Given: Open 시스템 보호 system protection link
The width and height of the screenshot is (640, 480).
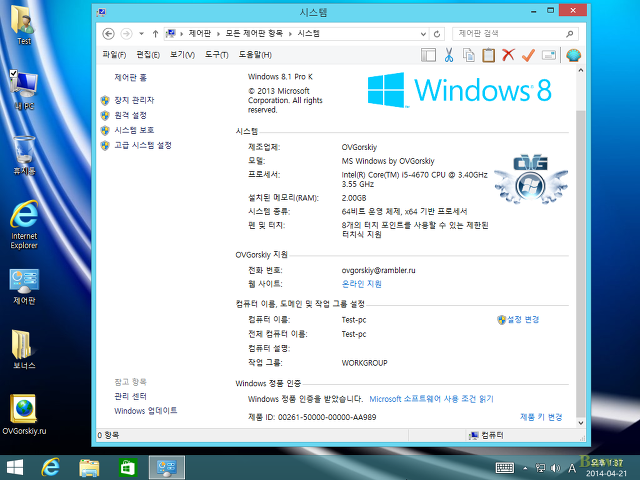Looking at the screenshot, I should pyautogui.click(x=134, y=130).
